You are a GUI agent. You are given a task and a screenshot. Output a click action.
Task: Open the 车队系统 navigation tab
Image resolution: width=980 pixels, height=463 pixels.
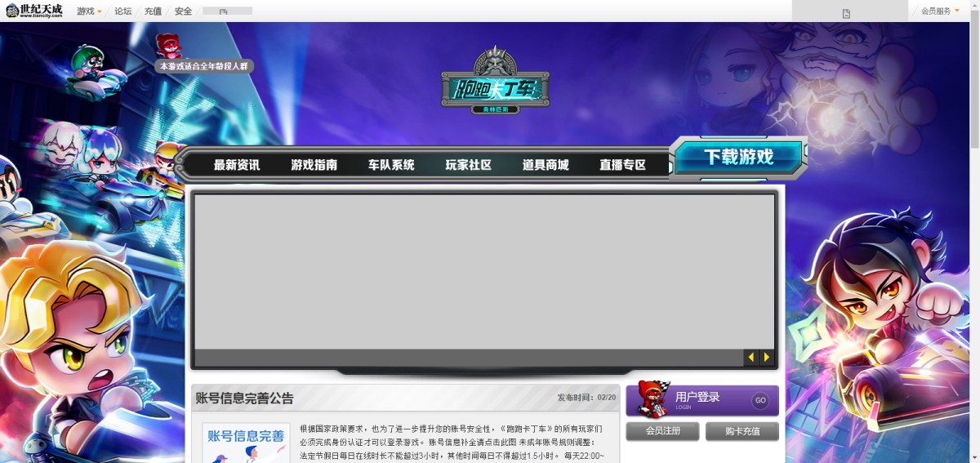click(391, 165)
